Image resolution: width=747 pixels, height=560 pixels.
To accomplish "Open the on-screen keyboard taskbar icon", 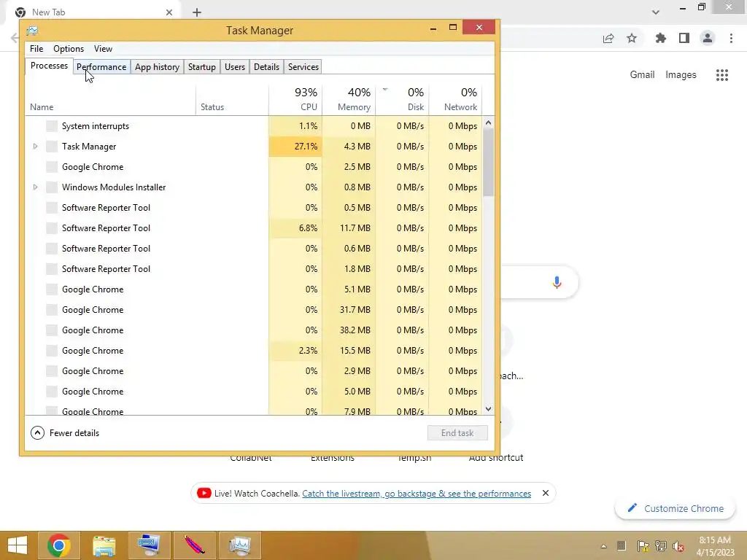I will 149,545.
